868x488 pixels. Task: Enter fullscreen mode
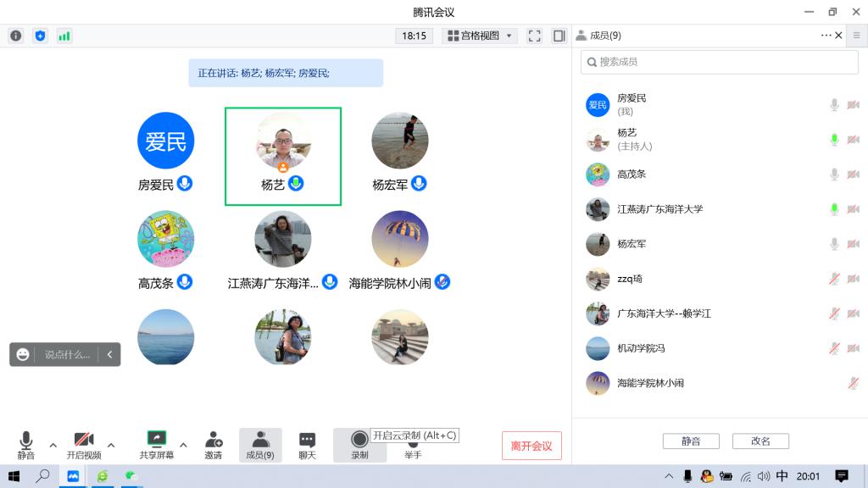click(x=534, y=36)
